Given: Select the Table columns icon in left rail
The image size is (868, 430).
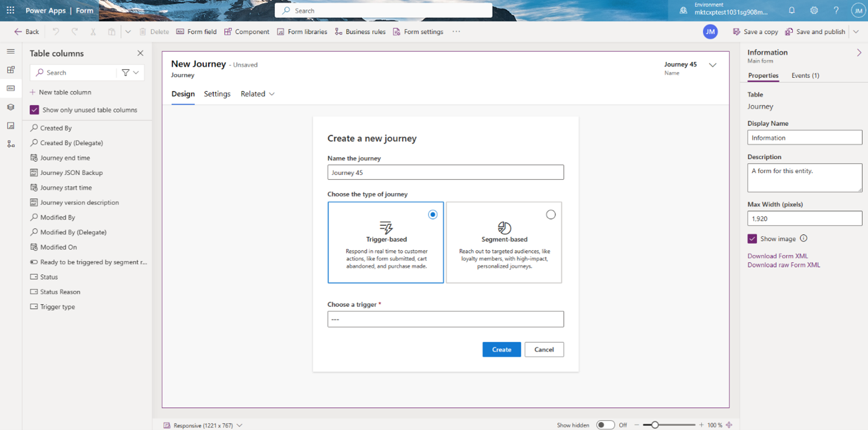Looking at the screenshot, I should [11, 89].
